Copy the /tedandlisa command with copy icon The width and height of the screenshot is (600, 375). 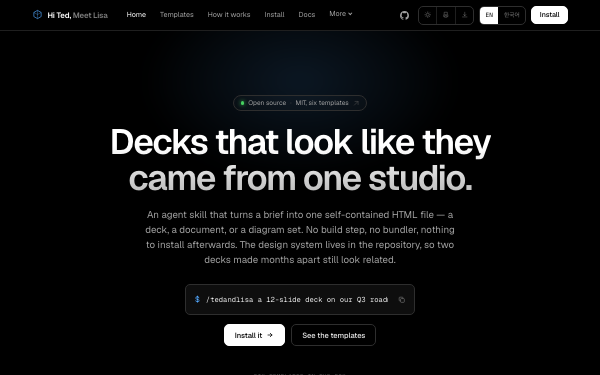pyautogui.click(x=401, y=300)
